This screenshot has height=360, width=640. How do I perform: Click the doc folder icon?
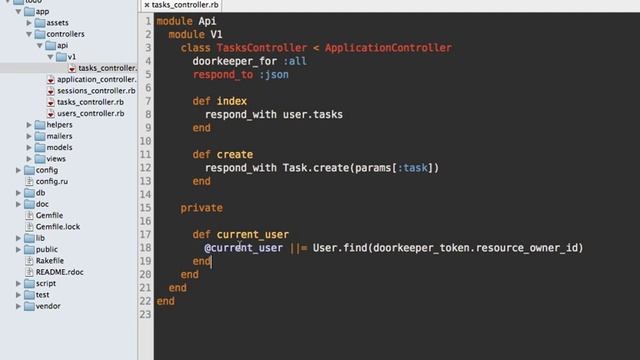pyautogui.click(x=29, y=204)
